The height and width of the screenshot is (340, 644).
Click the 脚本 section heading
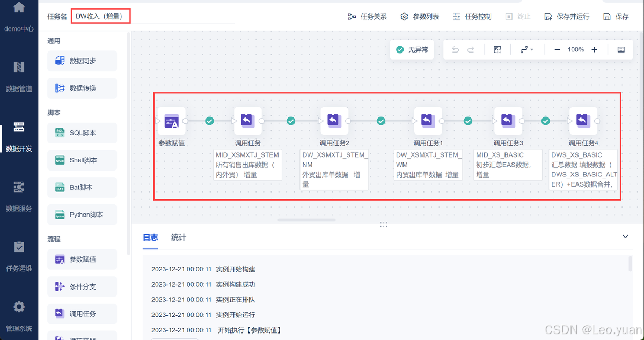coord(54,113)
